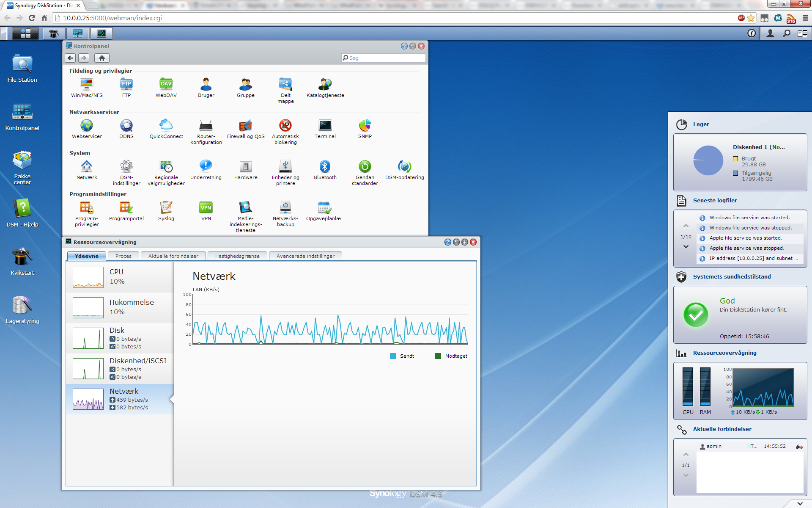Image resolution: width=812 pixels, height=508 pixels.
Task: Open Delt mappe settings
Action: pyautogui.click(x=285, y=90)
